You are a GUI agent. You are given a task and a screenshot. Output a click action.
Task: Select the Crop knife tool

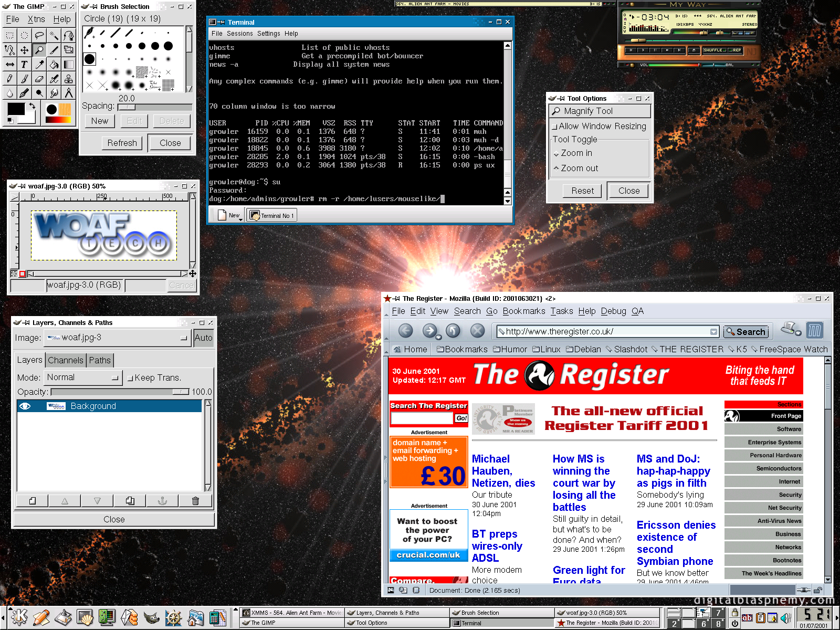click(x=54, y=50)
